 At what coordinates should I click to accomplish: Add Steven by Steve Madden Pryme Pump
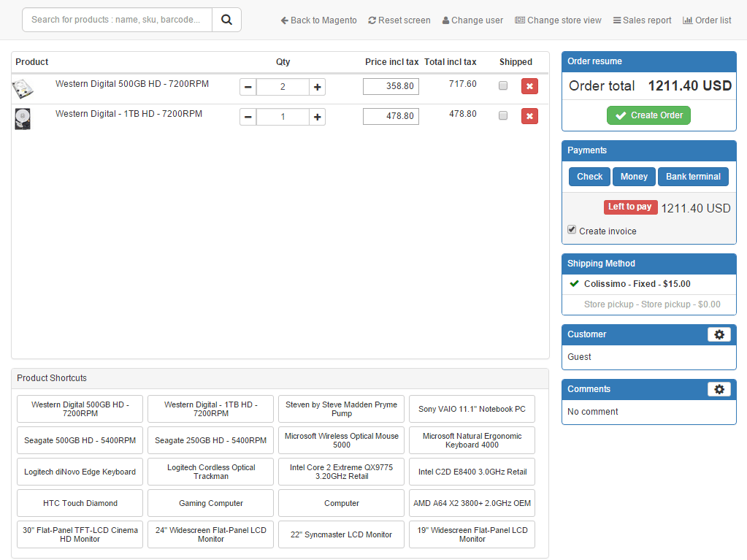click(341, 409)
